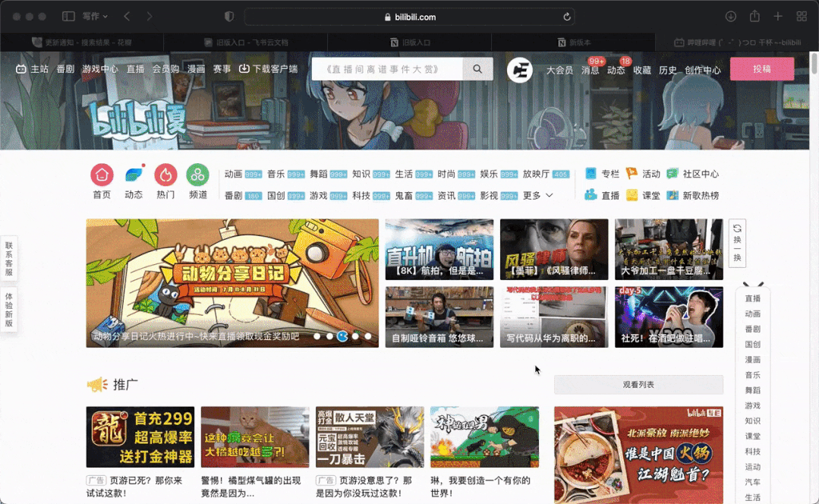Show Safari tab overview
Screen dimensions: 819x504
click(802, 17)
